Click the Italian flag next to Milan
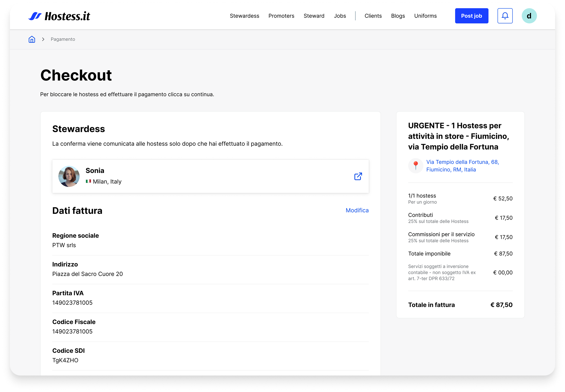Screen dimensions: 565x392 [x=88, y=181]
